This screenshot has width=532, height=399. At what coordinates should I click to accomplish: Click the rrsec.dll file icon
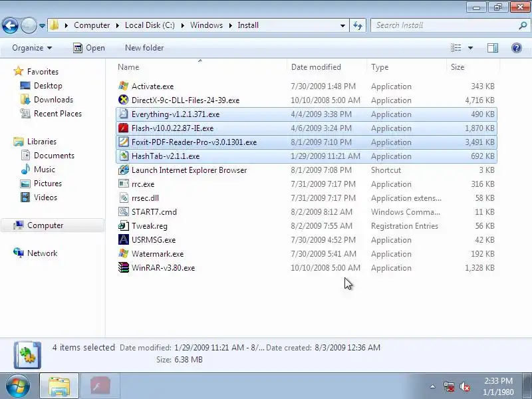pyautogui.click(x=124, y=198)
